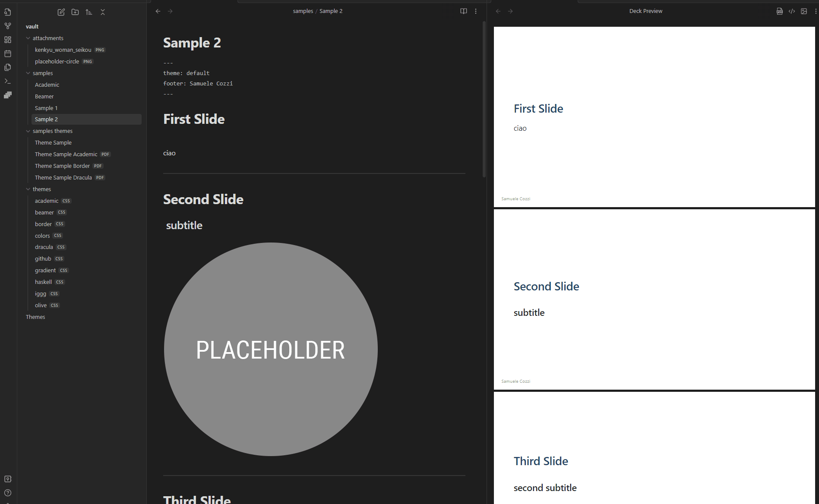Open the calendar daily note icon

coord(8,54)
